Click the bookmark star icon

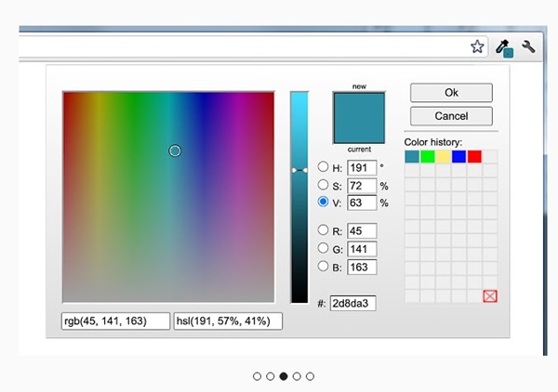[x=477, y=46]
